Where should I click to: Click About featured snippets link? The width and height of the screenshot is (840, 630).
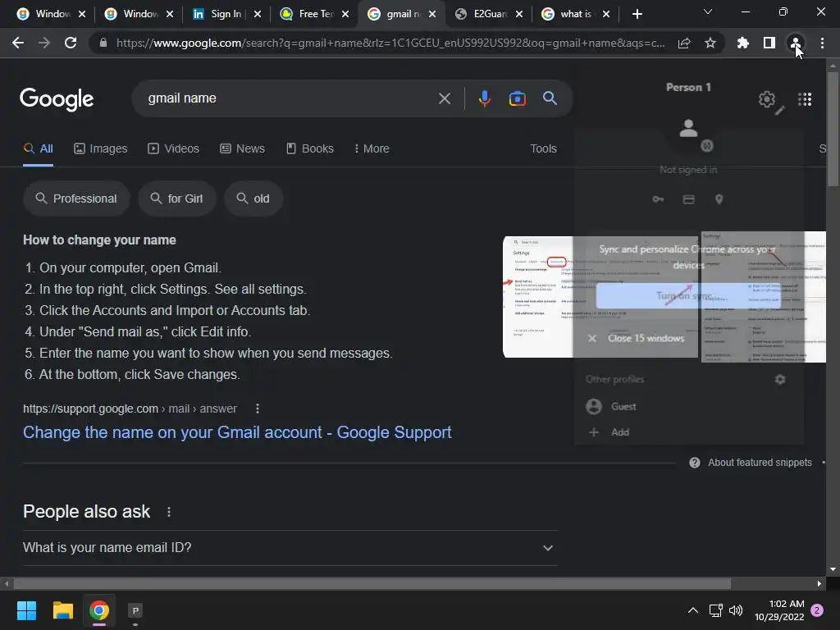(760, 463)
